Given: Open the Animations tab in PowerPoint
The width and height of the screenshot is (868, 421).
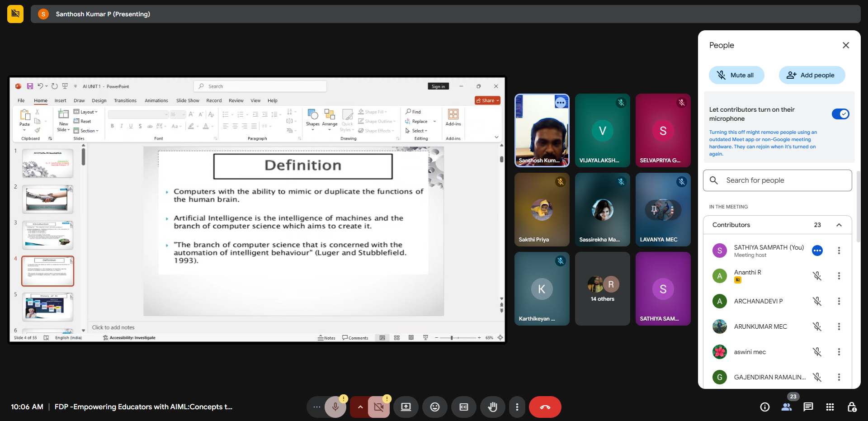Looking at the screenshot, I should [x=156, y=101].
